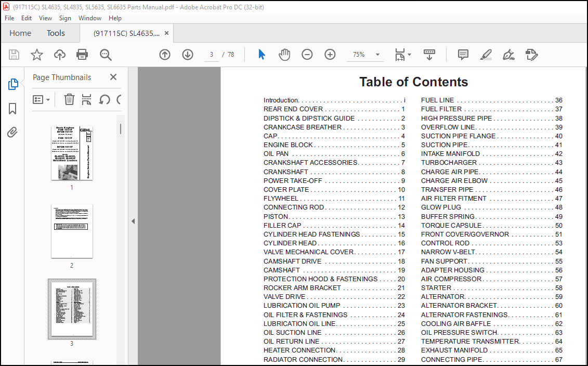588x366 pixels.
Task: Open the Find text magnifier
Action: tap(106, 55)
